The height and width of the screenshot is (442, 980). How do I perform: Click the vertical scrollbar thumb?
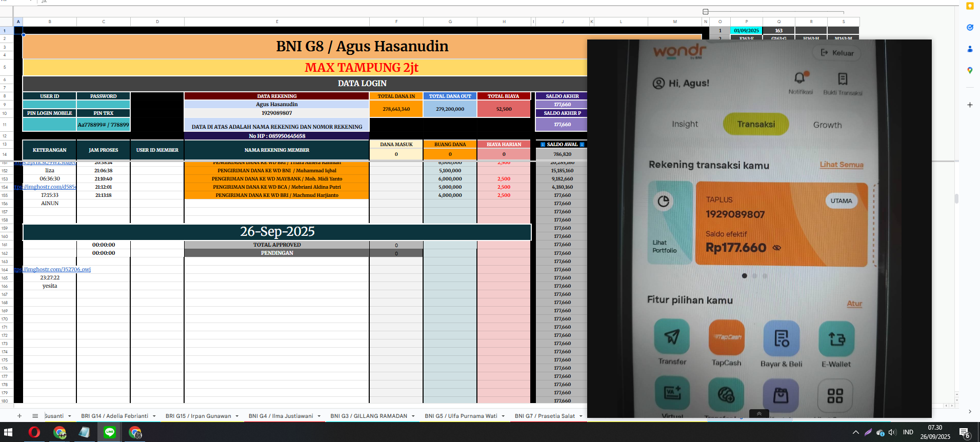coord(956,198)
